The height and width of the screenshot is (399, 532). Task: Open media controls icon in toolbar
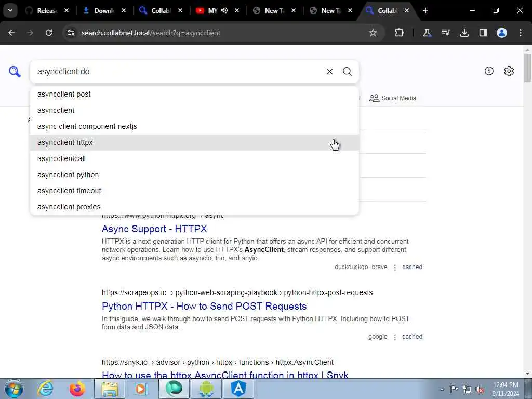(445, 33)
